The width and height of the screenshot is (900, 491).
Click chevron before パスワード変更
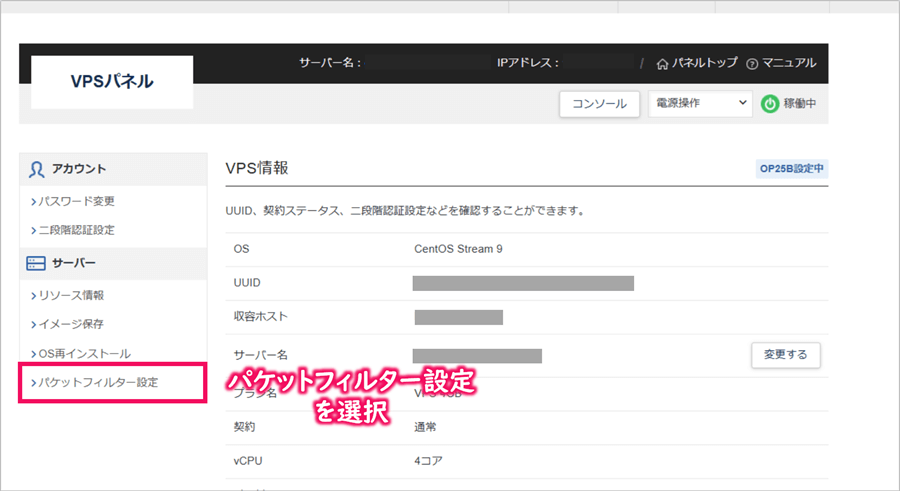(x=33, y=202)
